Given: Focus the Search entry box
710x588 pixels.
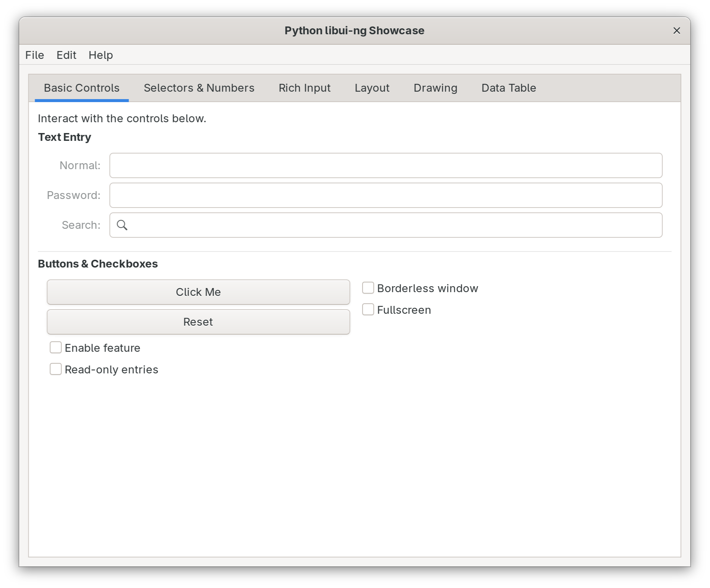Looking at the screenshot, I should 395,225.
